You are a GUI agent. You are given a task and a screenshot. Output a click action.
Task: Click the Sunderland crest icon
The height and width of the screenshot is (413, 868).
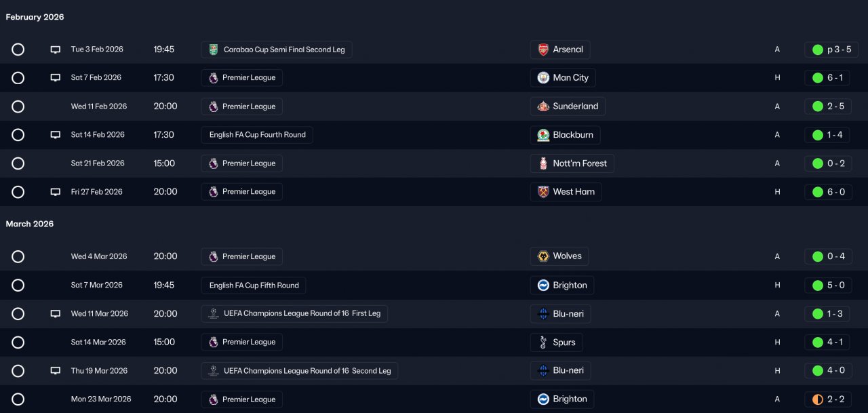[543, 106]
